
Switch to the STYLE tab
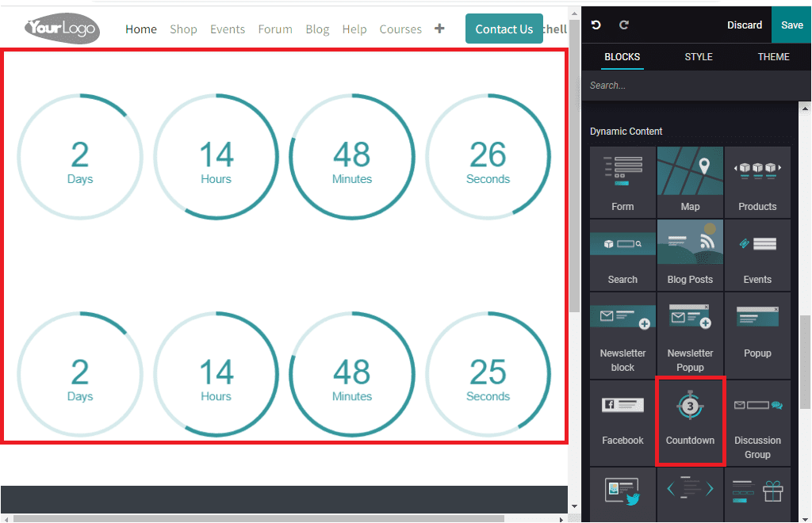699,56
